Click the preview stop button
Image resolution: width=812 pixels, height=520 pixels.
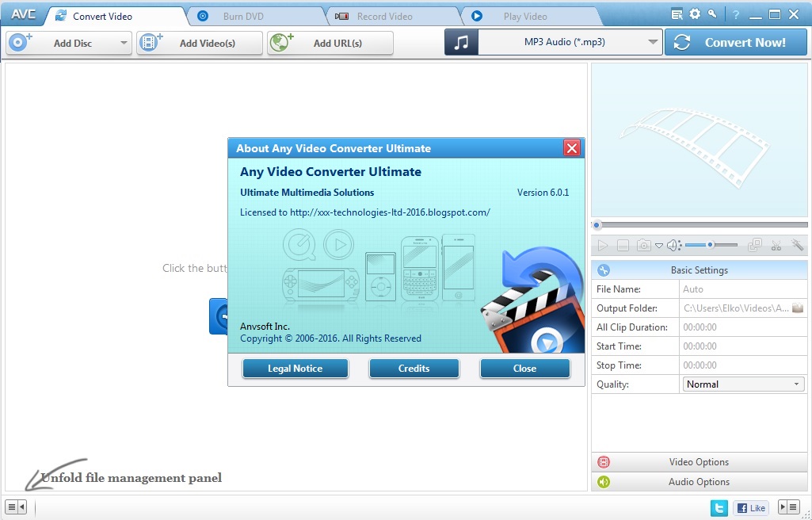click(623, 245)
